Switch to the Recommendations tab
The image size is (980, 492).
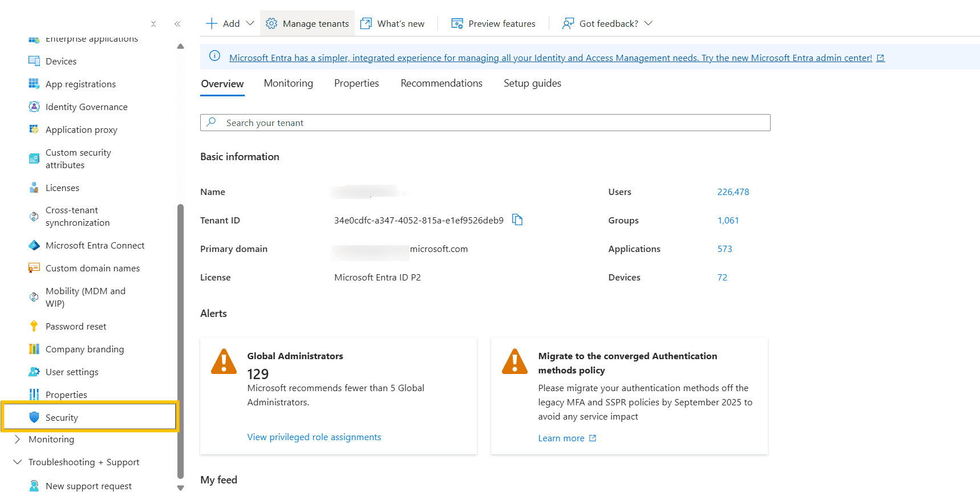point(442,83)
